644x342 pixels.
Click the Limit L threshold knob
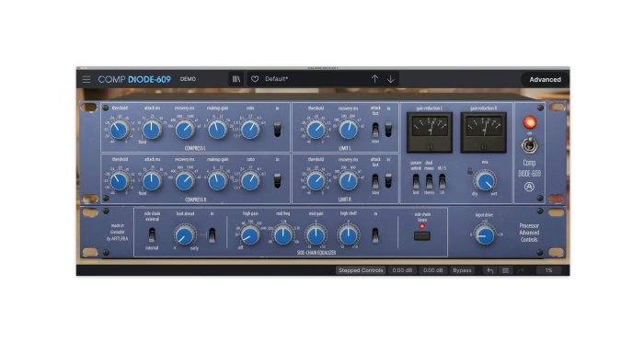(316, 131)
